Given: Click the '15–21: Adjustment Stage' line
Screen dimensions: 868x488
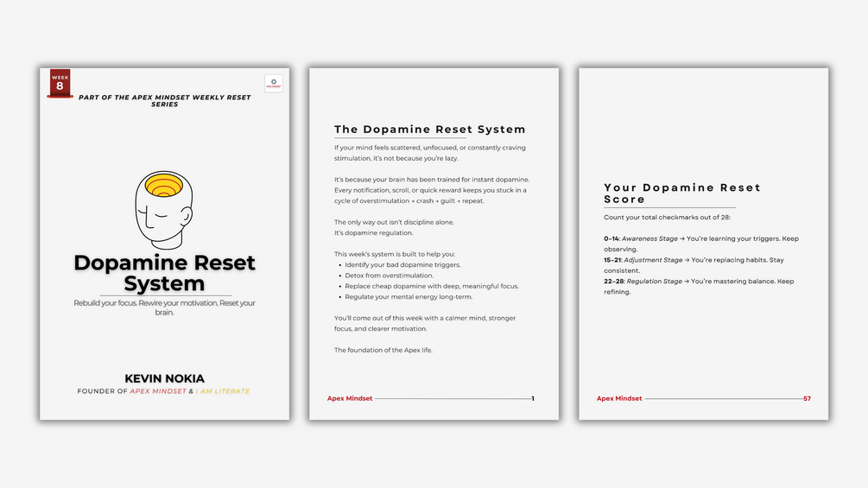Looking at the screenshot, I should tap(694, 265).
